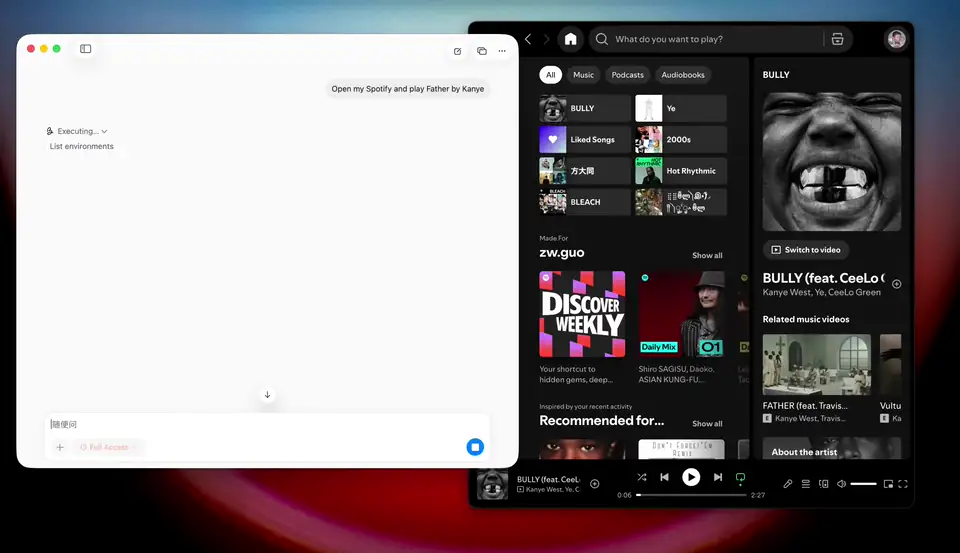The width and height of the screenshot is (960, 553).
Task: Jump to latest with the down arrow
Action: 268,395
